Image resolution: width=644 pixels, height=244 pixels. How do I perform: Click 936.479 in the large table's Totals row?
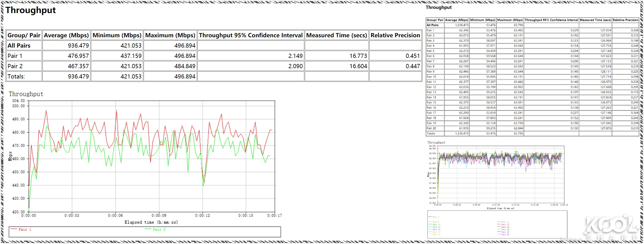tap(78, 77)
